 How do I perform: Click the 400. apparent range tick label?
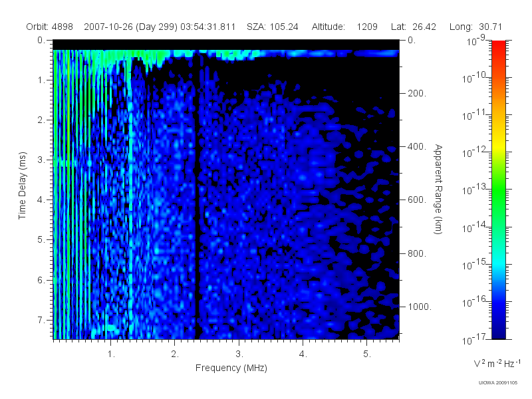(x=417, y=146)
